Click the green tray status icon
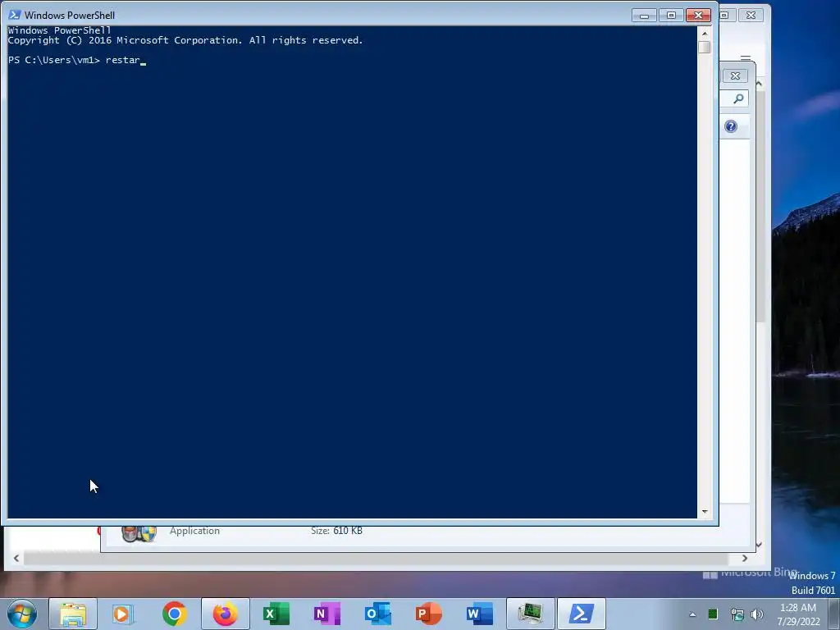840x630 pixels. click(713, 614)
